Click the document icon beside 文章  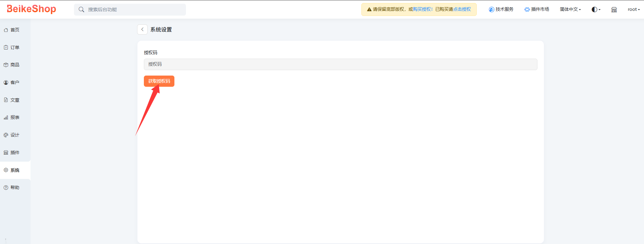pos(6,100)
